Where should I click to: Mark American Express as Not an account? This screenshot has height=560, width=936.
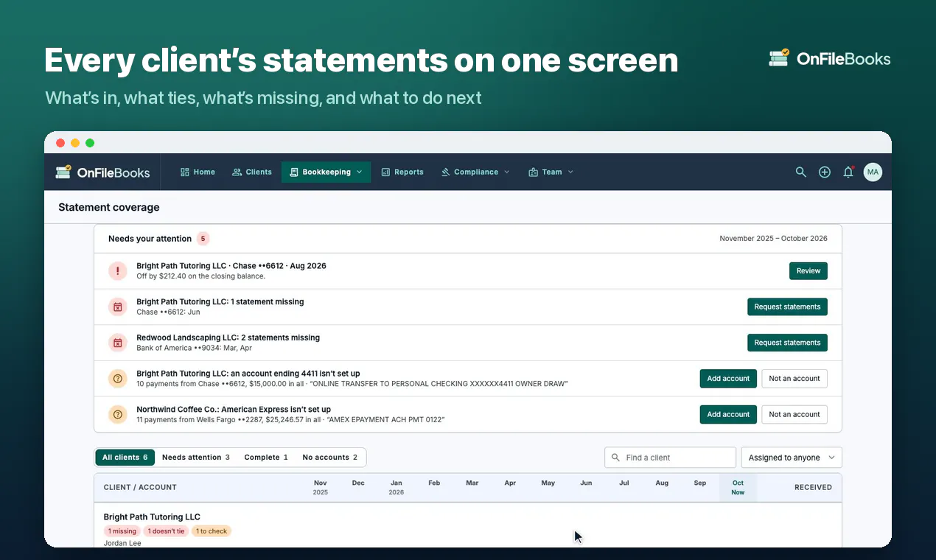794,414
